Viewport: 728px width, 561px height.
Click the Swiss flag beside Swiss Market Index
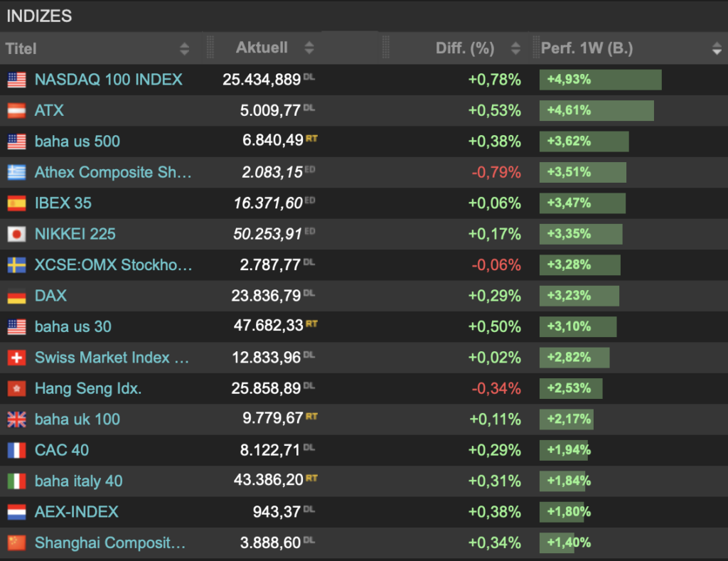18,358
